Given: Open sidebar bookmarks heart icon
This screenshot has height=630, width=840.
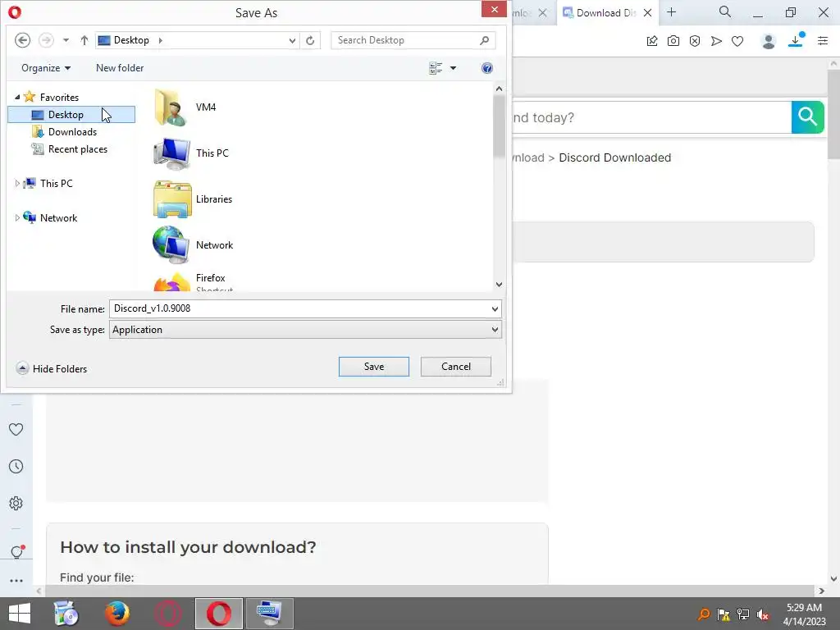Looking at the screenshot, I should coord(16,429).
